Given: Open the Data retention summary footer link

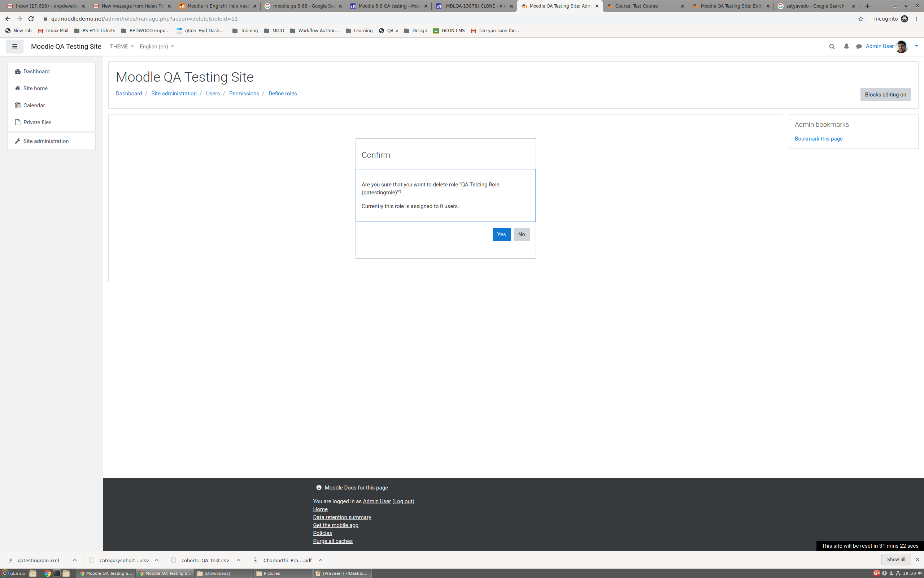Looking at the screenshot, I should 342,517.
